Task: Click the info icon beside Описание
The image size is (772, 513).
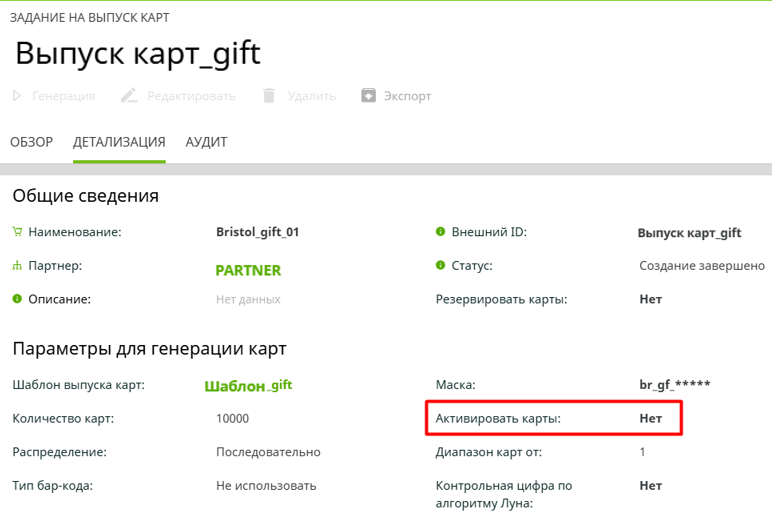Action: pos(17,299)
